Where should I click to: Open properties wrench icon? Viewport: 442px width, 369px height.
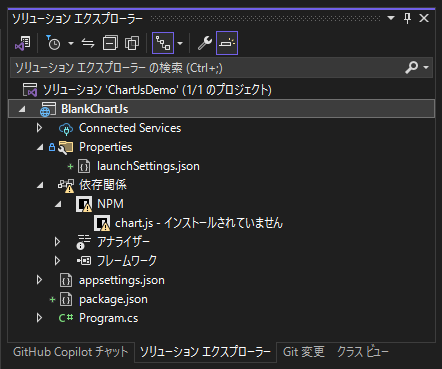(205, 43)
